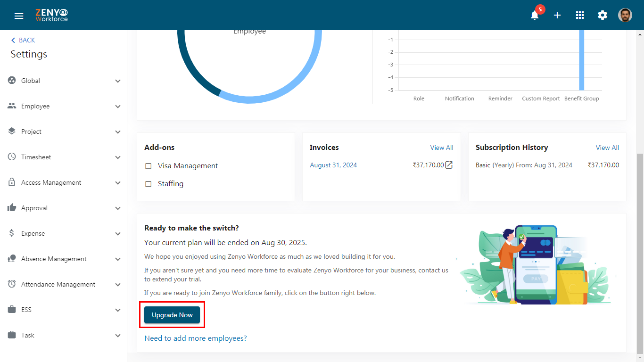Screen dimensions: 644x362
Task: Click the vertical page scrollbar thumb
Action: pos(640,254)
